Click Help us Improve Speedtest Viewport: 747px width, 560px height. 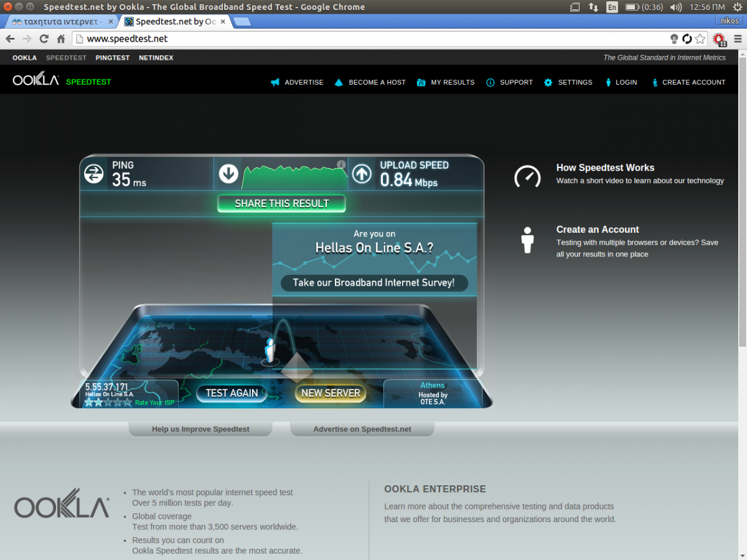tap(200, 429)
